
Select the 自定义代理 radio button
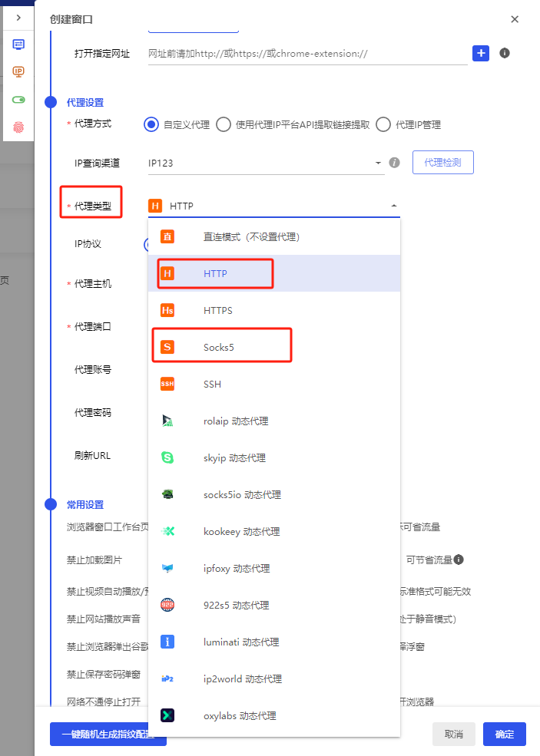click(151, 125)
